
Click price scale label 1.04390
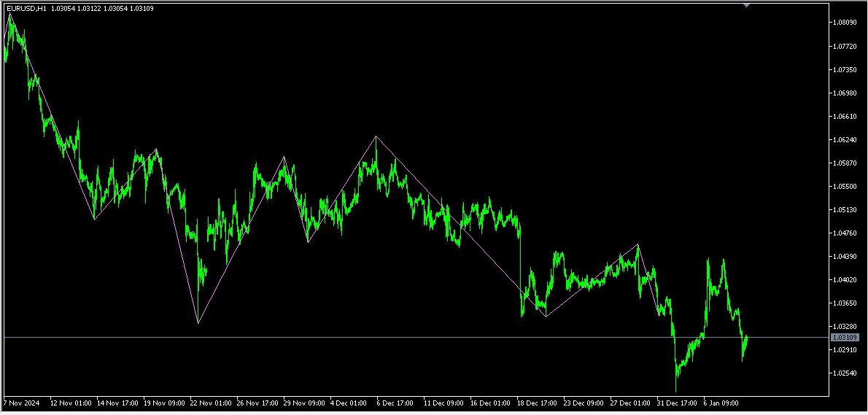click(x=845, y=256)
